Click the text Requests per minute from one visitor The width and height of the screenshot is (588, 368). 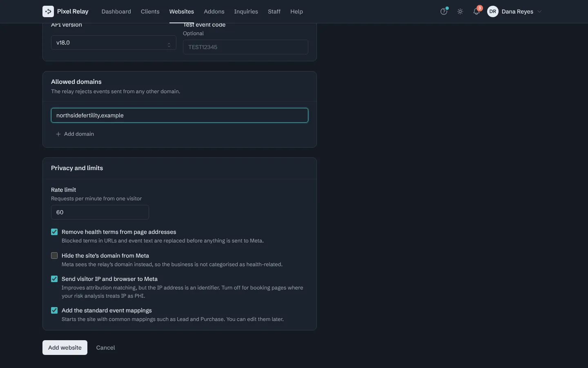(96, 199)
